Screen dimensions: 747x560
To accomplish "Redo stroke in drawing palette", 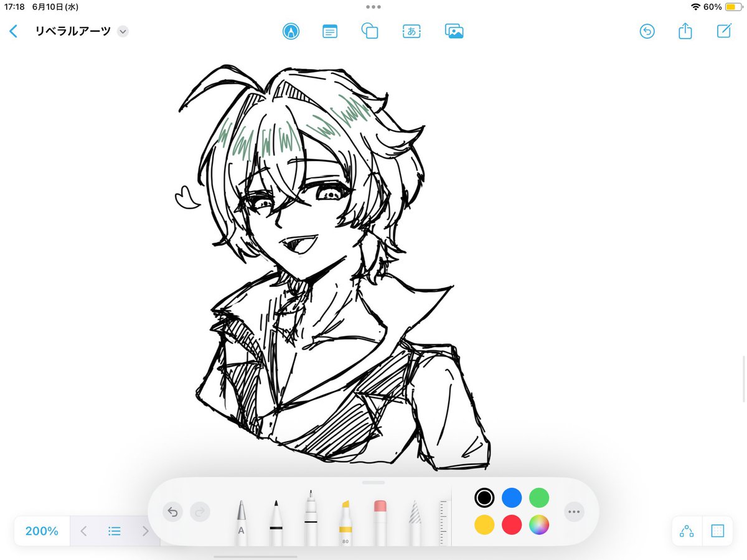I will click(x=200, y=512).
